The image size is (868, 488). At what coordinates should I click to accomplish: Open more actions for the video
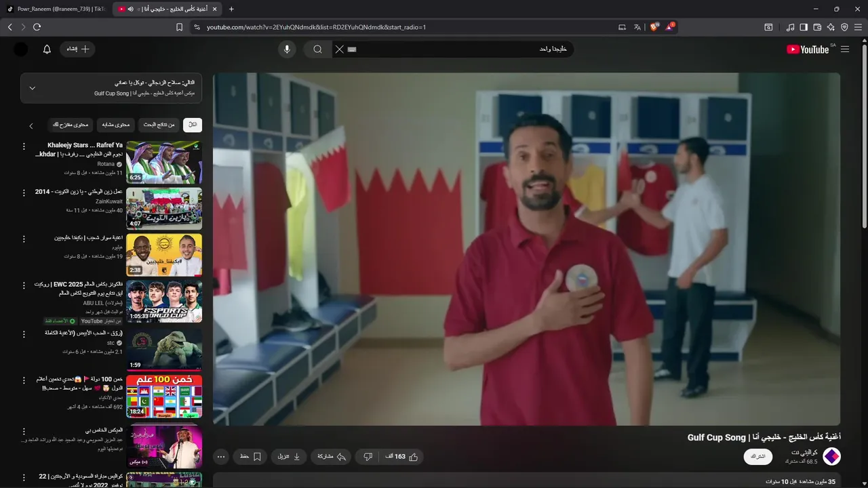pos(221,457)
